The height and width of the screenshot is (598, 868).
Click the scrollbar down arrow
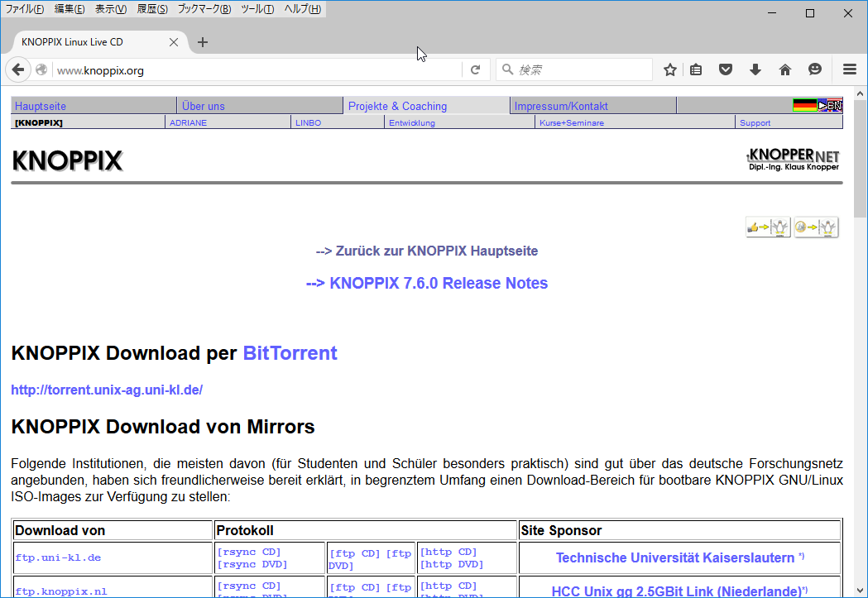pyautogui.click(x=860, y=591)
